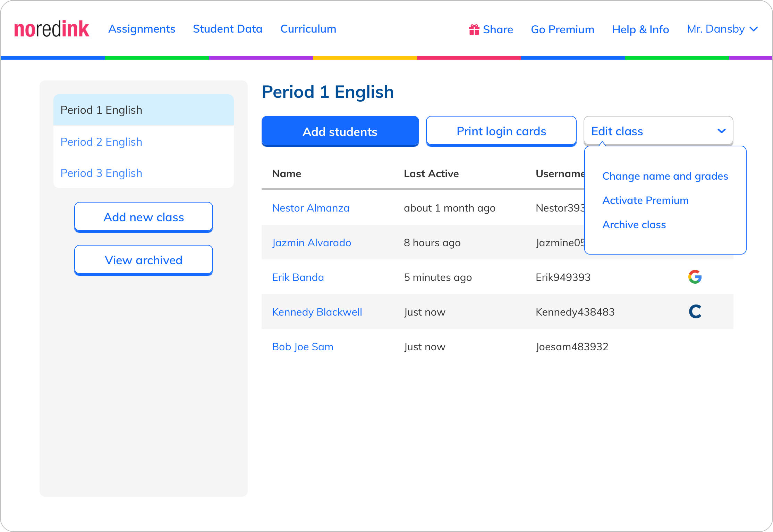Open the Assignments tab
Image resolution: width=773 pixels, height=532 pixels.
coord(142,29)
